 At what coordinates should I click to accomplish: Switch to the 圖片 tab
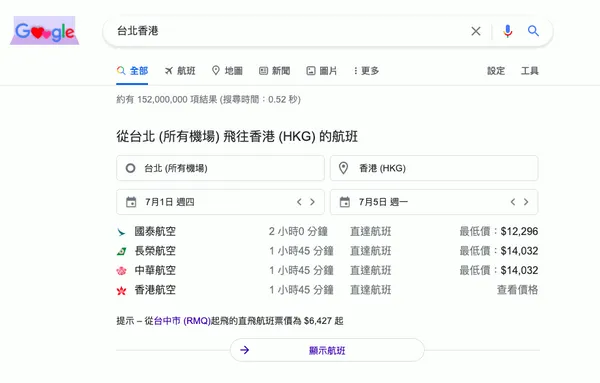(322, 71)
